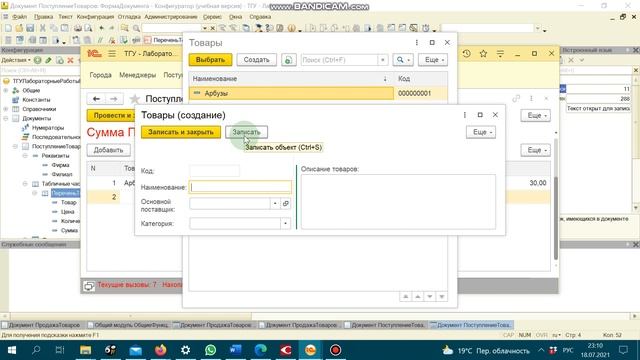
Task: Clear the search field with its x button
Action: coord(382,60)
